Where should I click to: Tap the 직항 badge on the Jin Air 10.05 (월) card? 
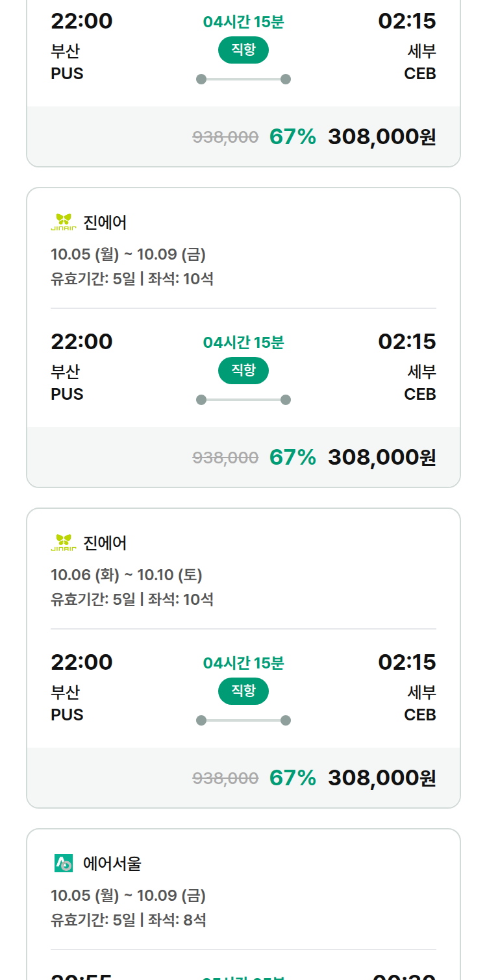click(x=243, y=371)
